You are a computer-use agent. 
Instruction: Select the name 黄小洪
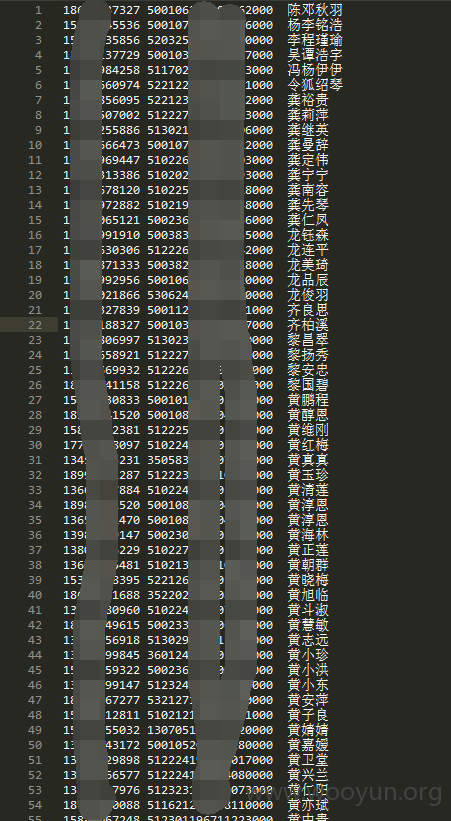pyautogui.click(x=308, y=670)
